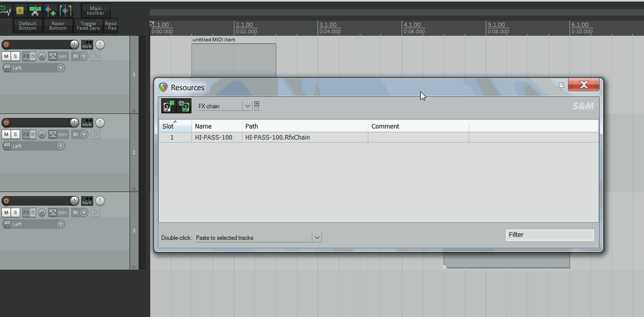Solo track 3 with S button
The height and width of the screenshot is (317, 644).
click(15, 212)
